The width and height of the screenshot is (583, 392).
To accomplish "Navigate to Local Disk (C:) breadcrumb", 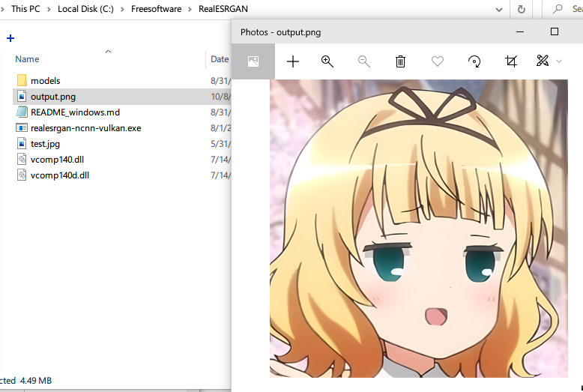I will (85, 9).
